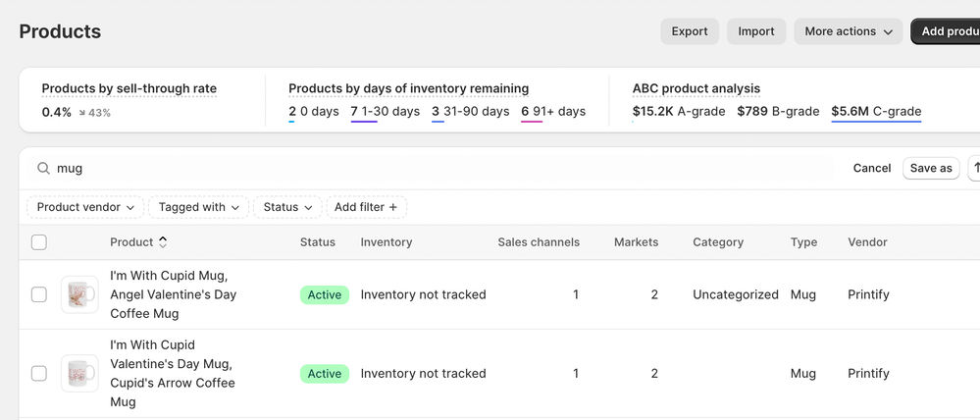This screenshot has width=980, height=420.
Task: Open the More actions dropdown
Action: [x=849, y=31]
